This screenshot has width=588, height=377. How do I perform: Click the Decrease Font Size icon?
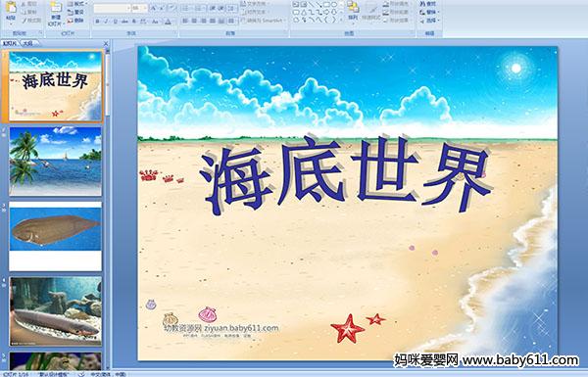click(x=162, y=8)
